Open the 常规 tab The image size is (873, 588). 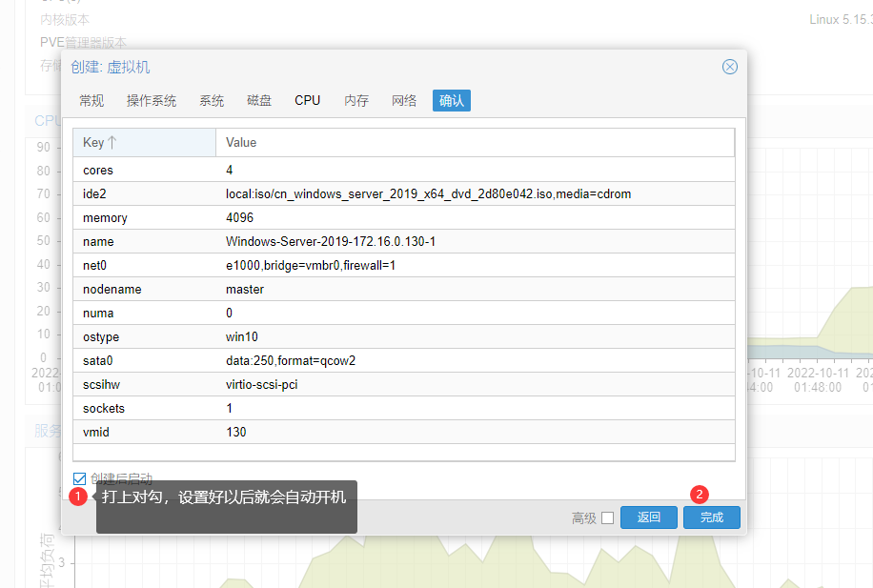[91, 101]
